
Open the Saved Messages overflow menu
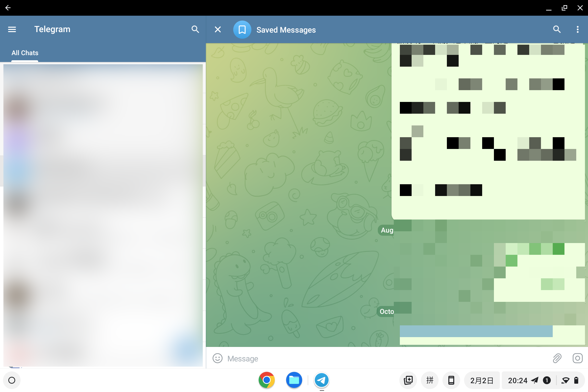[x=577, y=29]
